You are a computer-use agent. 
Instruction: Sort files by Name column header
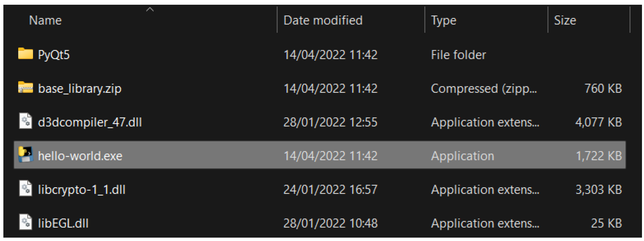[45, 21]
